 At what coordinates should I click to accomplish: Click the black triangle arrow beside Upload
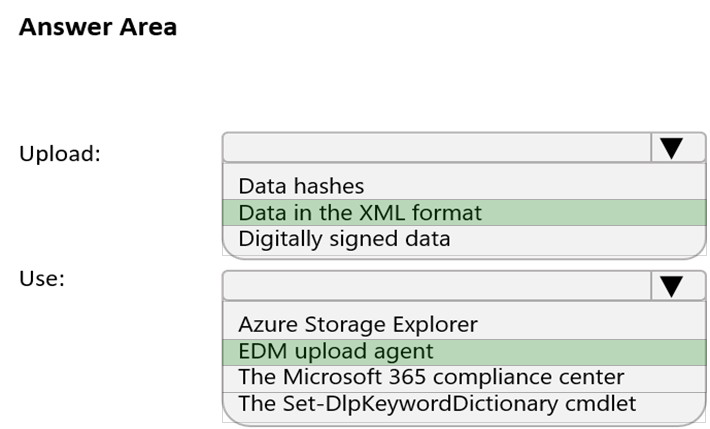671,149
